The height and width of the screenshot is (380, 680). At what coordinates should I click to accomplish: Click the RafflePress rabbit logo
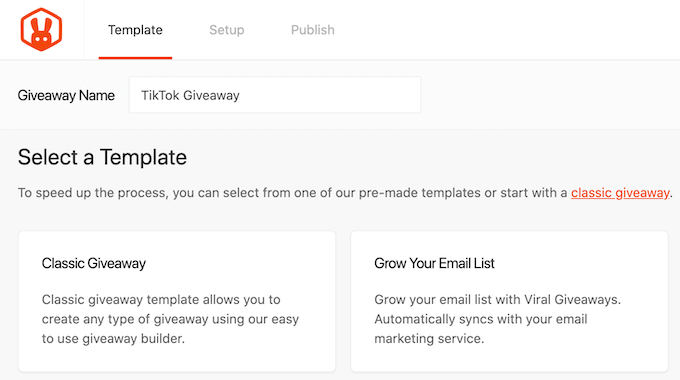point(41,29)
